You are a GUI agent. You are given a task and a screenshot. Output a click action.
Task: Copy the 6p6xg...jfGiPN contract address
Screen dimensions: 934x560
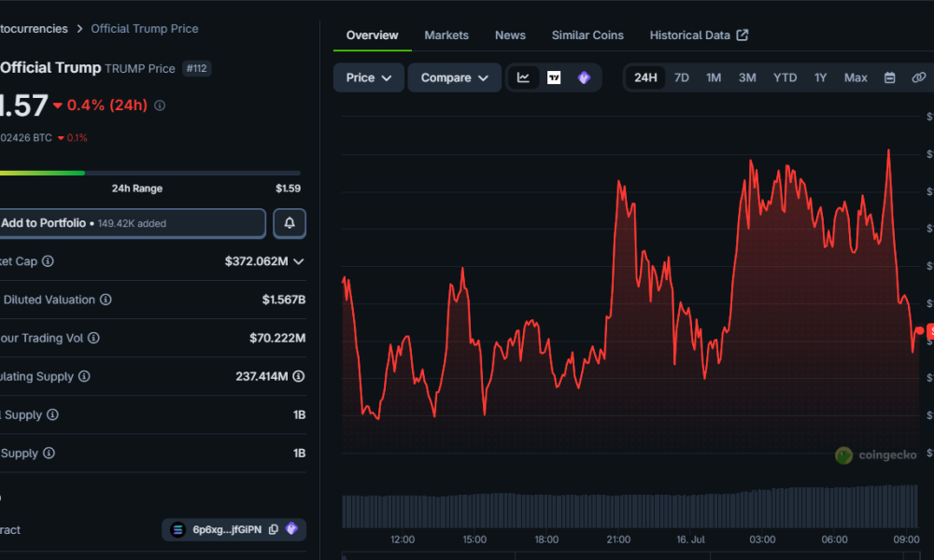click(x=274, y=529)
